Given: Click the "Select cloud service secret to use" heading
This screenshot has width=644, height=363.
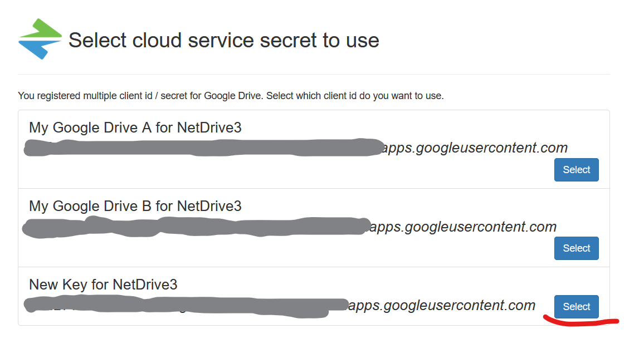Looking at the screenshot, I should [223, 40].
